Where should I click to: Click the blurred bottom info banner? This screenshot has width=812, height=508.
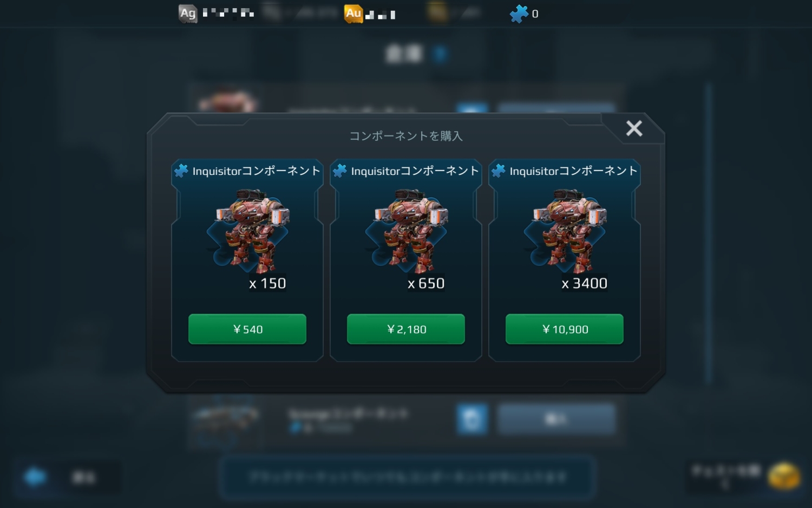[x=407, y=477]
